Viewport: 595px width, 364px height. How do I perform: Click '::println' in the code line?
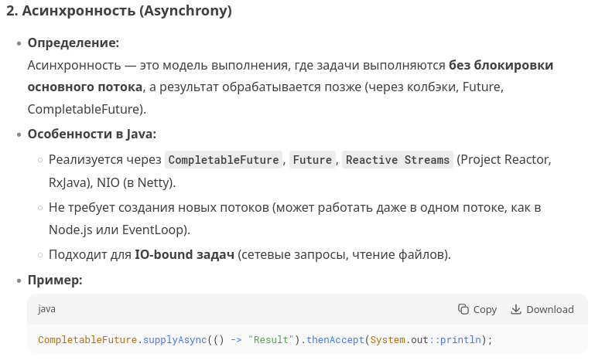(x=455, y=340)
